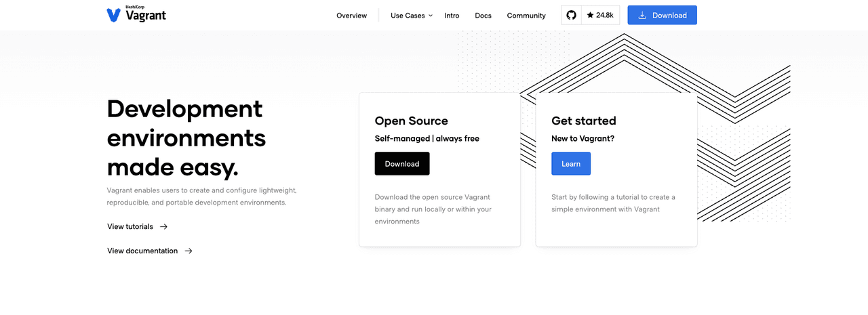Click the arrow next to View documentation
The height and width of the screenshot is (315, 868).
tap(189, 251)
